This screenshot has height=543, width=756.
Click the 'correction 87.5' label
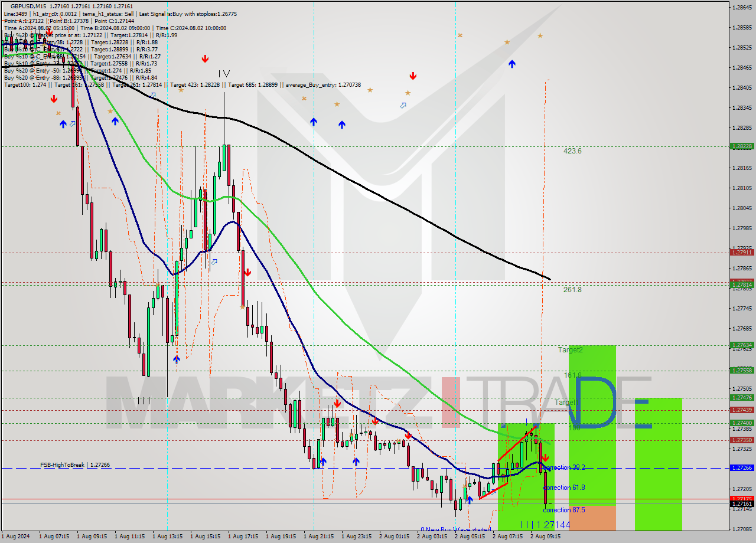pyautogui.click(x=564, y=510)
